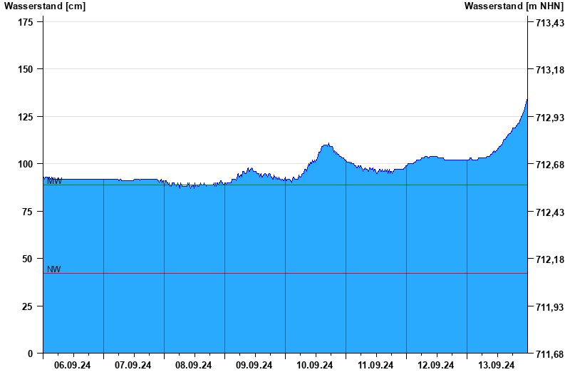The width and height of the screenshot is (570, 392).
Task: Click the 'Wasserstand [cm]' axis title
Action: 45,6
